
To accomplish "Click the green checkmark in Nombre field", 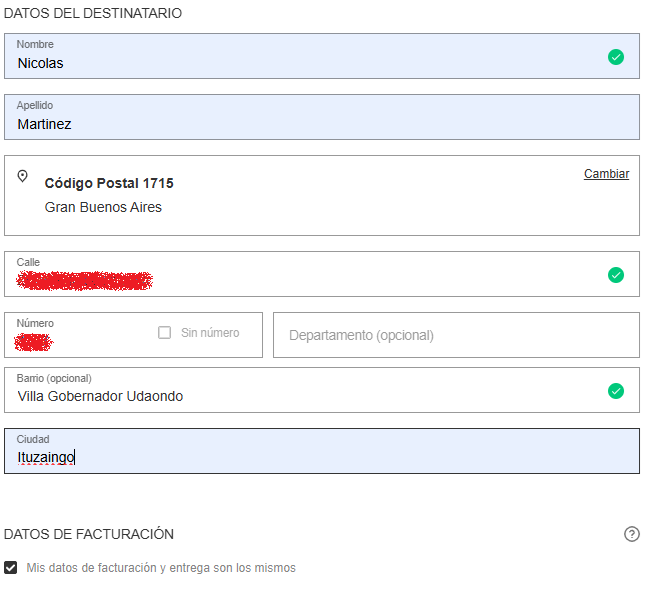I will tap(616, 57).
